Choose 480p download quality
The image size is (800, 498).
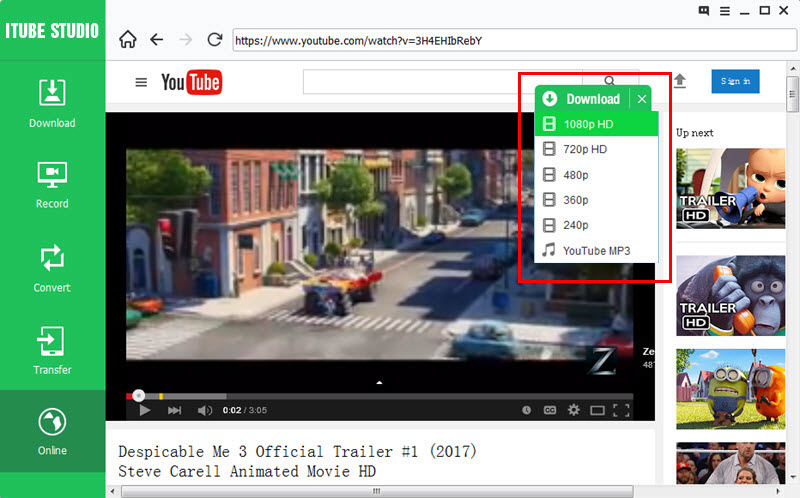click(596, 175)
